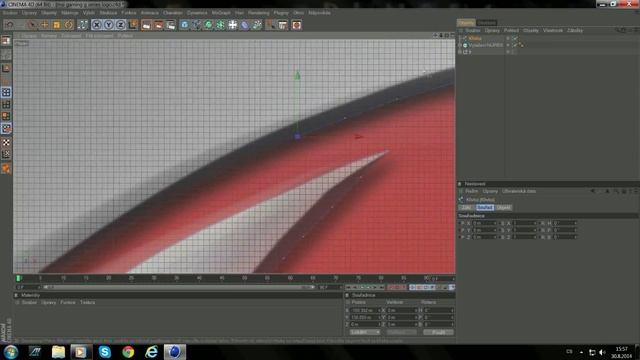Open the Chrome browser from the taskbar

pyautogui.click(x=128, y=352)
